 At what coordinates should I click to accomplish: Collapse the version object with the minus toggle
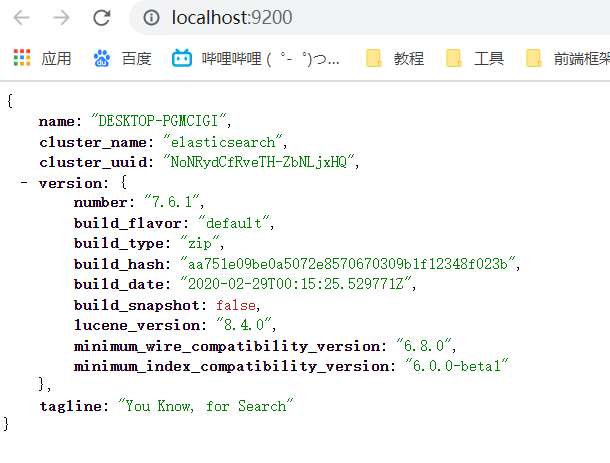click(24, 182)
